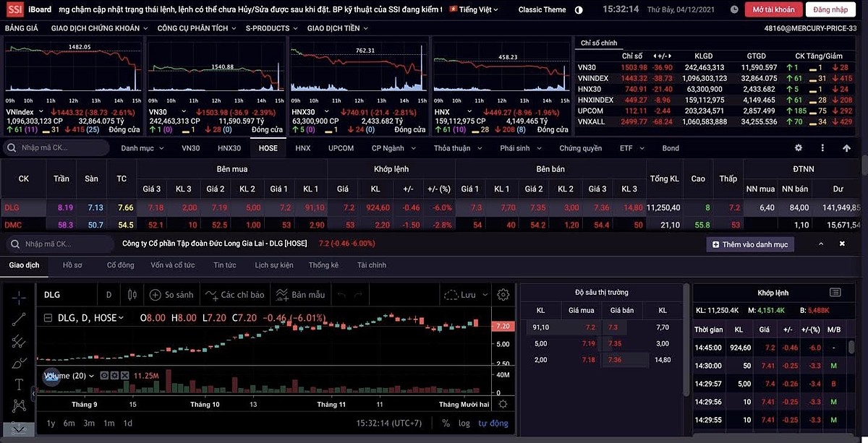Open price board settings gear icon
Viewport: 868px width, 443px height.
click(799, 148)
